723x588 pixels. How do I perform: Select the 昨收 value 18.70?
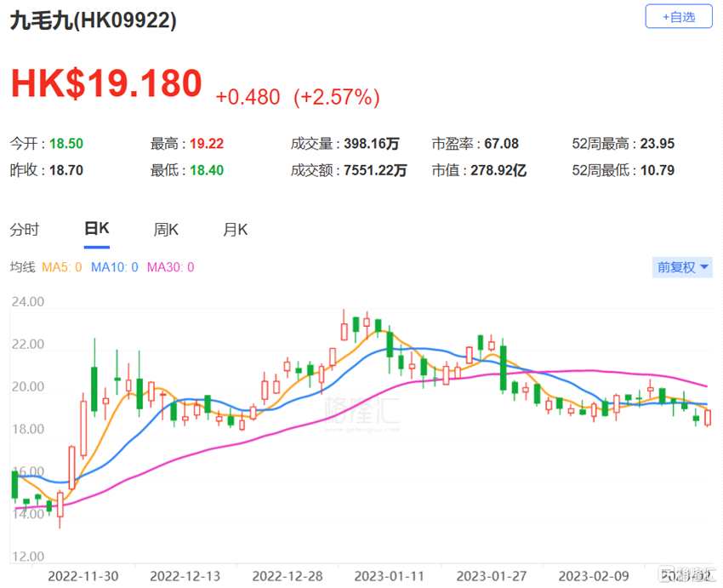tap(66, 170)
